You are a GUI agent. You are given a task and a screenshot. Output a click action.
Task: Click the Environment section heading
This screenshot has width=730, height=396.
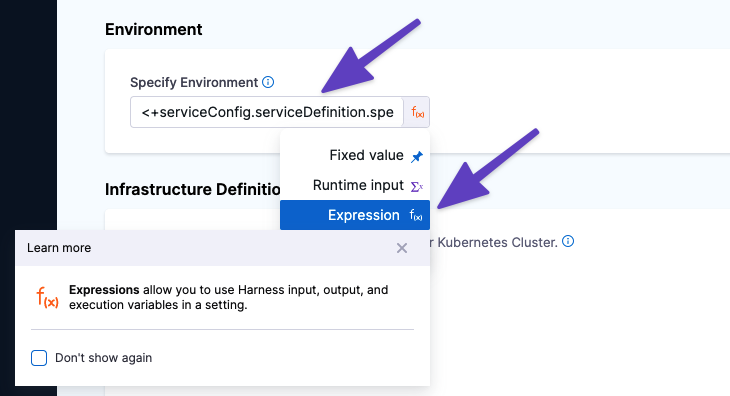pyautogui.click(x=154, y=29)
